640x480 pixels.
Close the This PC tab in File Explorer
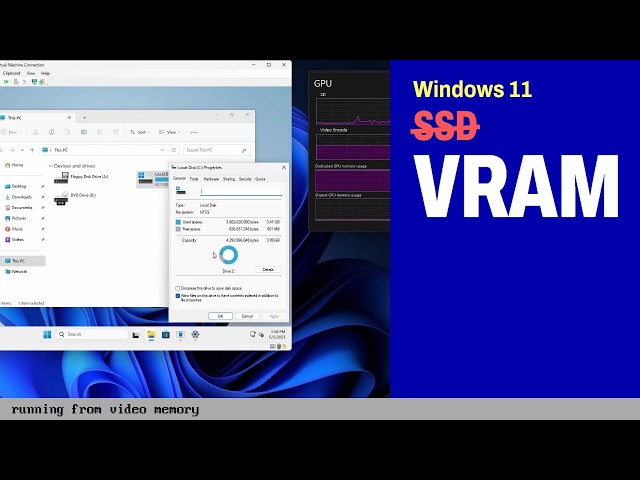(69, 118)
